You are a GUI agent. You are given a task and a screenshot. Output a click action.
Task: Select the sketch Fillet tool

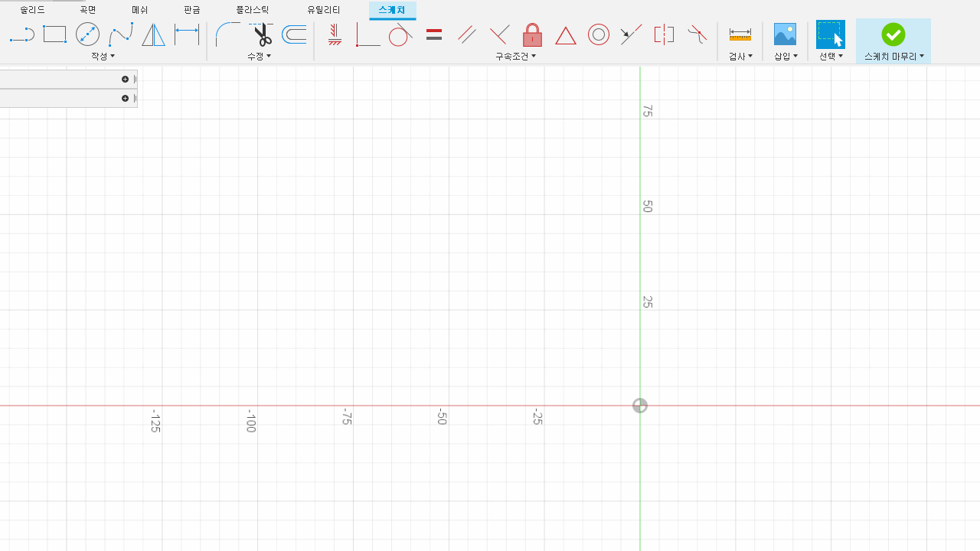[227, 34]
